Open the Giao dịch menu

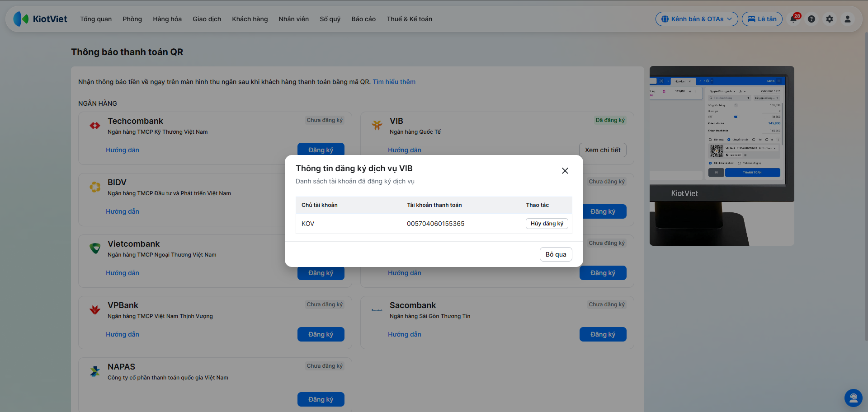tap(207, 19)
